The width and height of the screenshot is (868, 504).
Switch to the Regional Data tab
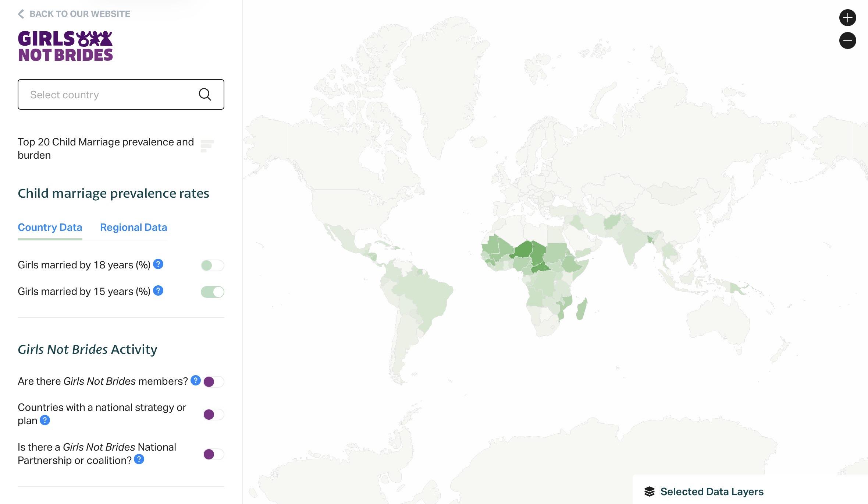pyautogui.click(x=134, y=228)
